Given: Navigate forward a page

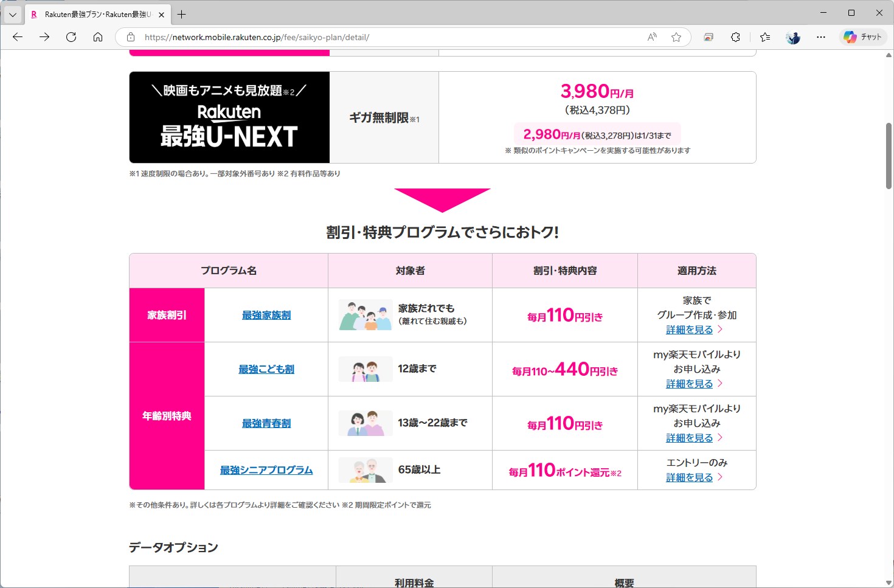Looking at the screenshot, I should pyautogui.click(x=44, y=36).
